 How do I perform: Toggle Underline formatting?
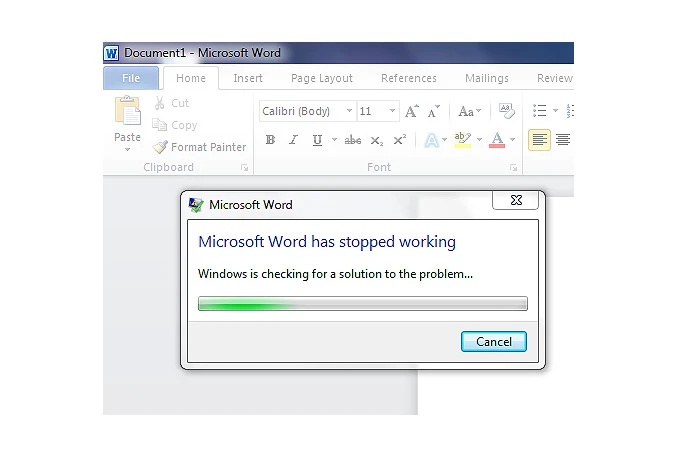(317, 140)
